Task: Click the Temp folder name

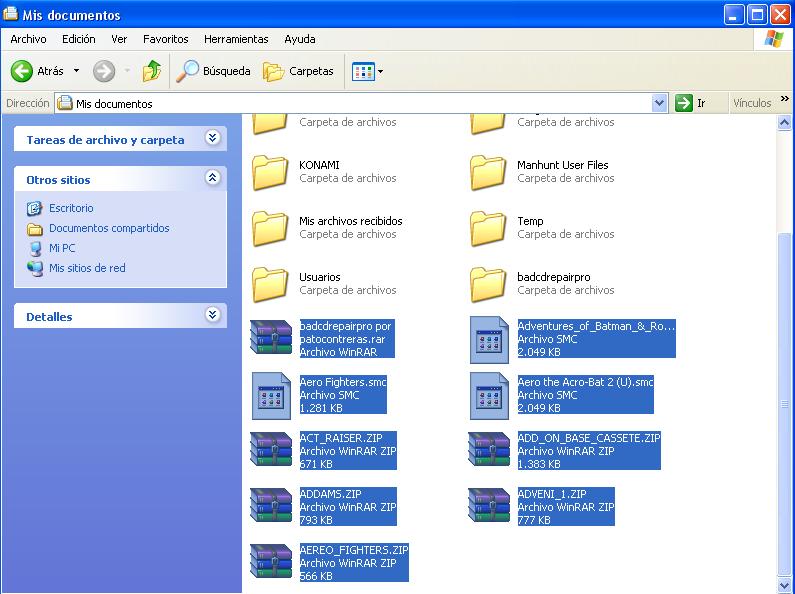Action: [x=530, y=221]
